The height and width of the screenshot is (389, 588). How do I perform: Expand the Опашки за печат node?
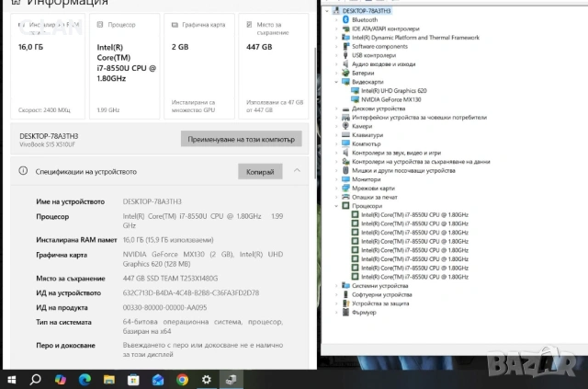pyautogui.click(x=336, y=197)
